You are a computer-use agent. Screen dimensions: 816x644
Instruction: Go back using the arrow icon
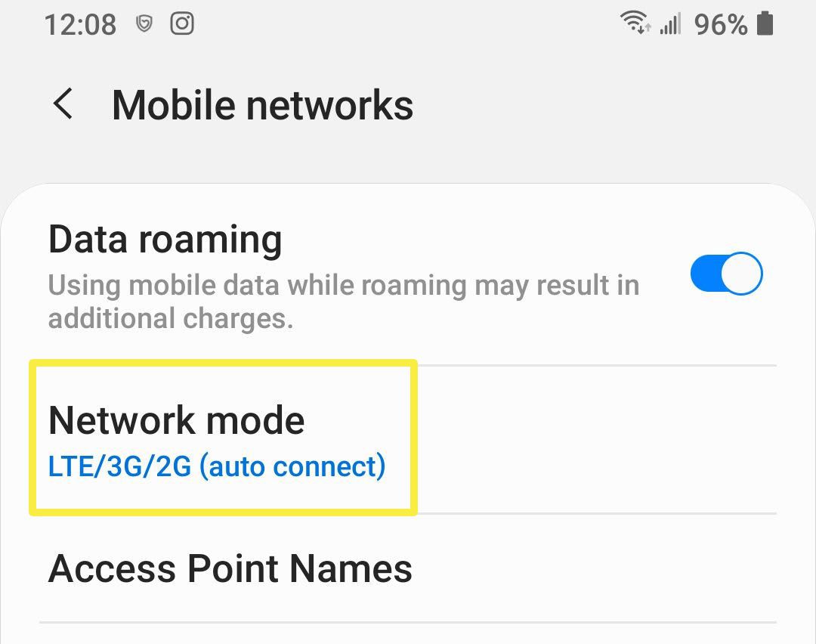click(x=63, y=104)
